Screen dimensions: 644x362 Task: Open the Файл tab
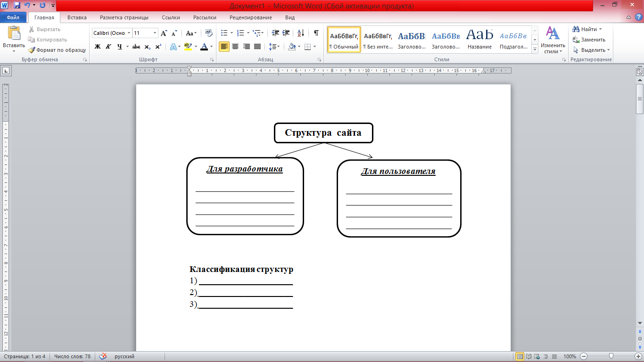click(13, 17)
